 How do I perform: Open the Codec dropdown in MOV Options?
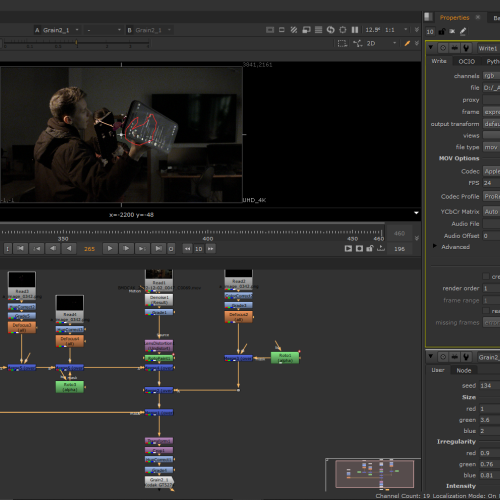pos(491,171)
